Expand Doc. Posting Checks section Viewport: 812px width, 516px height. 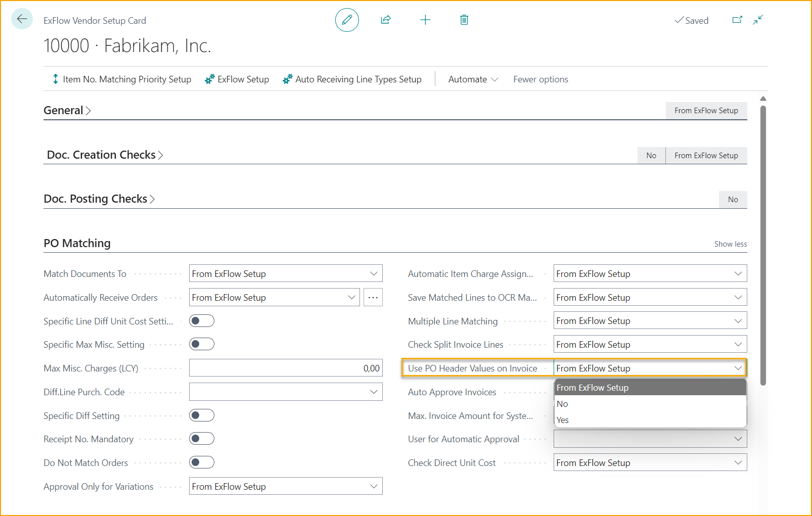[x=99, y=199]
